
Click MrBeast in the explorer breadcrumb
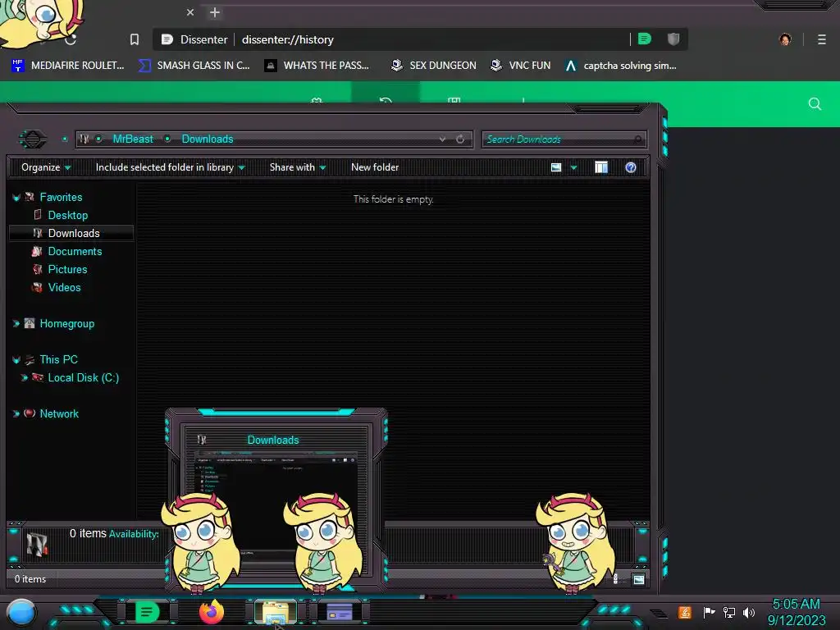[x=133, y=139]
